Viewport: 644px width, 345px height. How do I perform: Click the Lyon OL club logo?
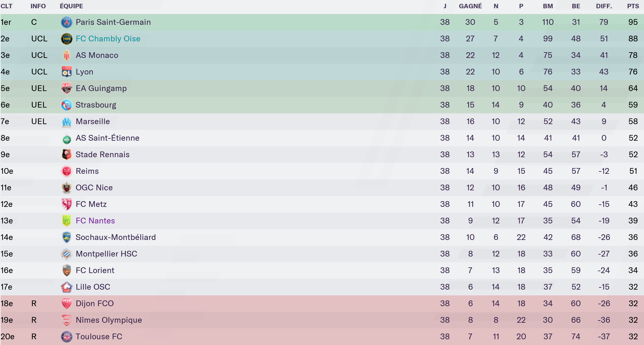coord(66,72)
